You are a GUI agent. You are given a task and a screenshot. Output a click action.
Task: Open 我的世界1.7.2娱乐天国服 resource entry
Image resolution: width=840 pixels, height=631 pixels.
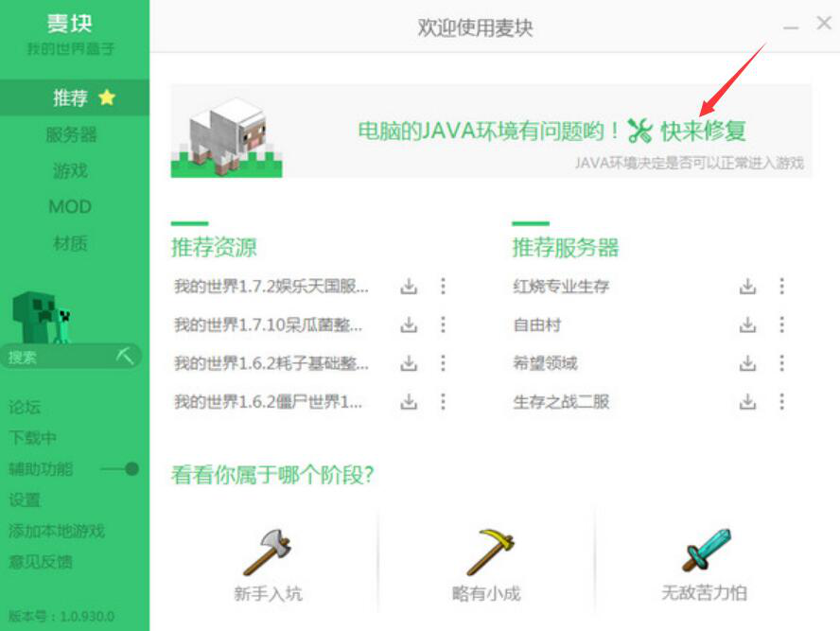(271, 286)
